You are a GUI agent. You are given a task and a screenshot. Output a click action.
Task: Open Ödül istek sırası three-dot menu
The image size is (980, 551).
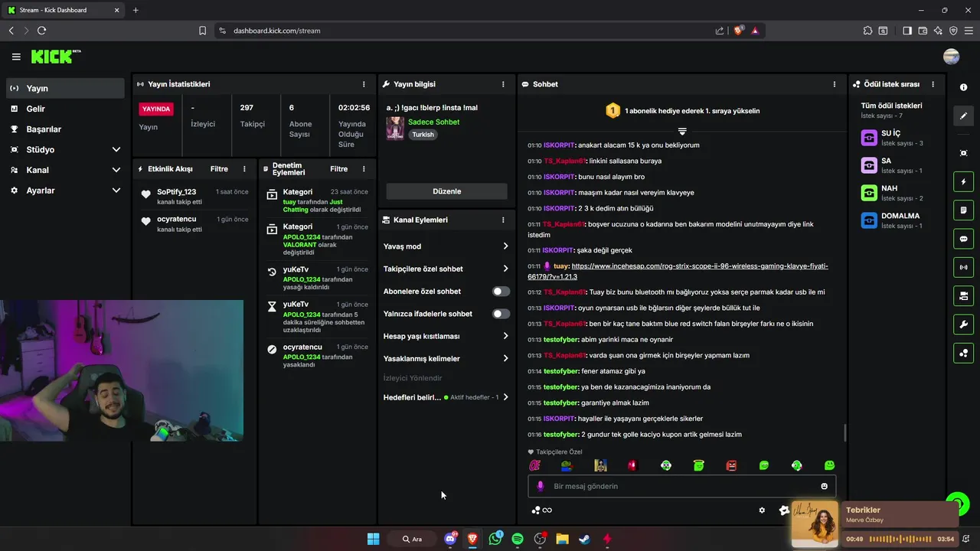point(933,84)
